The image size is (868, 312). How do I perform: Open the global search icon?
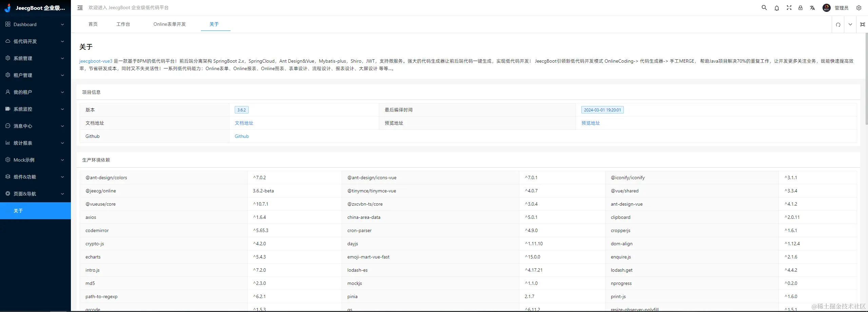pos(764,7)
